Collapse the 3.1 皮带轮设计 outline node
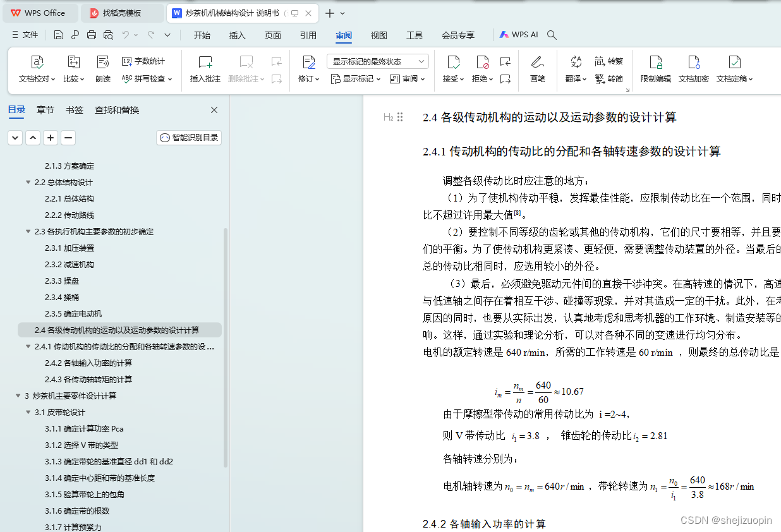The image size is (781, 532). point(28,412)
